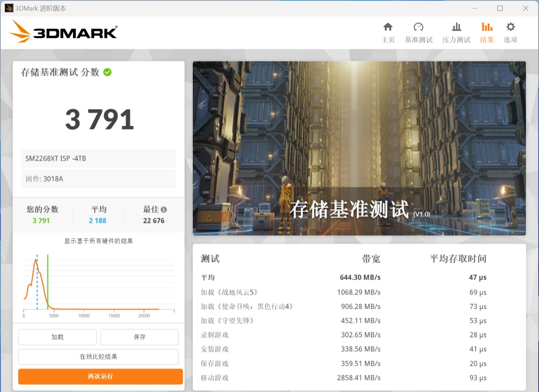Click 在线比较结果 button
This screenshot has height=392, width=539.
tap(98, 357)
